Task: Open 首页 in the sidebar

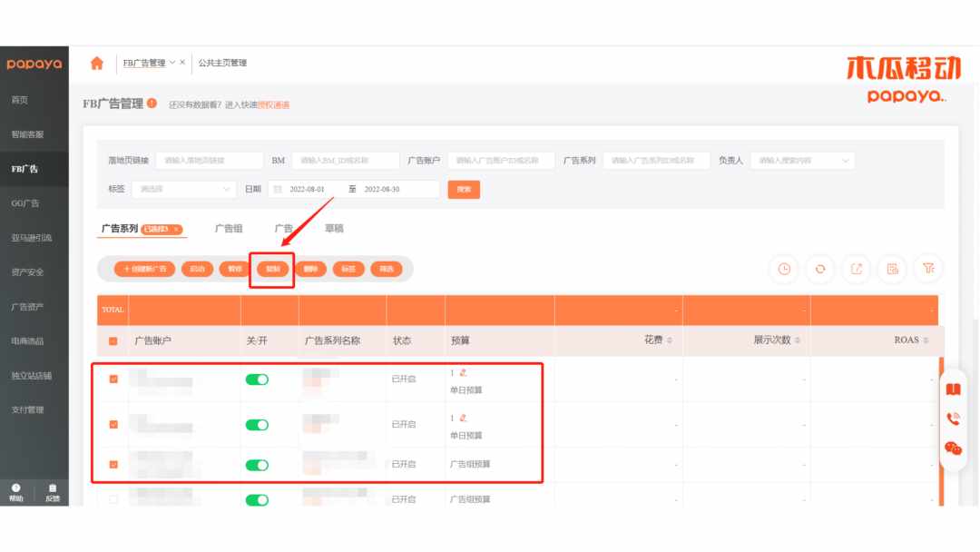Action: tap(20, 100)
